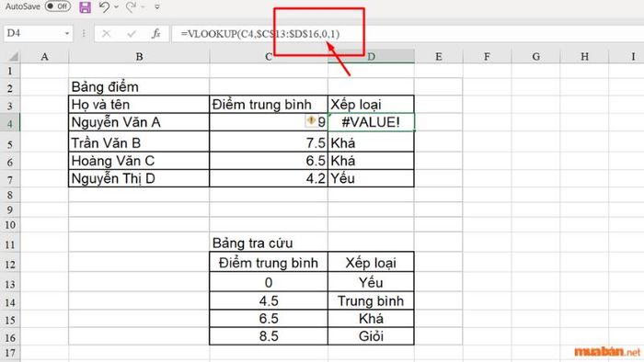The width and height of the screenshot is (644, 362).
Task: Click the Cancel X formula button
Action: [106, 34]
